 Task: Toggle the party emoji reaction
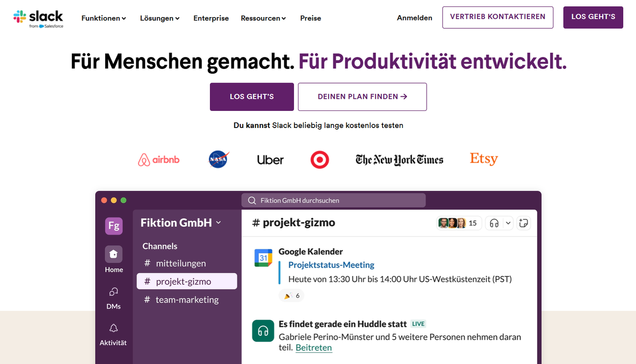[x=291, y=295]
